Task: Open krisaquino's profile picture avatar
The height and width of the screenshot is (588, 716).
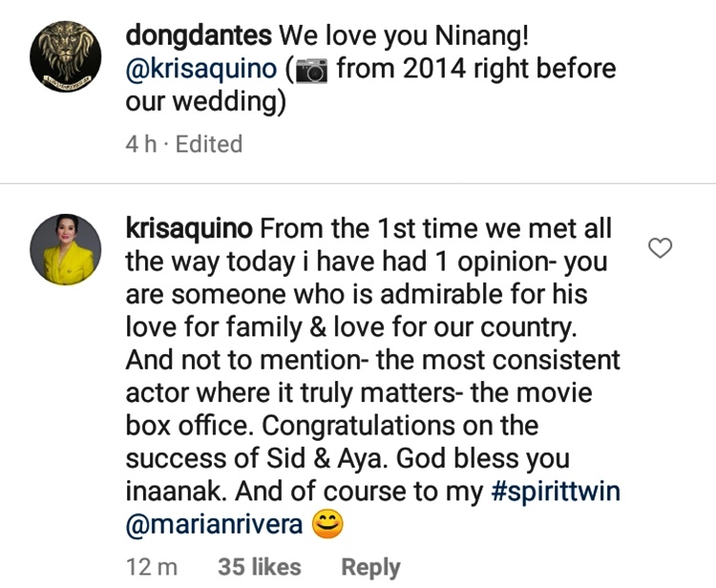Action: pos(66,249)
